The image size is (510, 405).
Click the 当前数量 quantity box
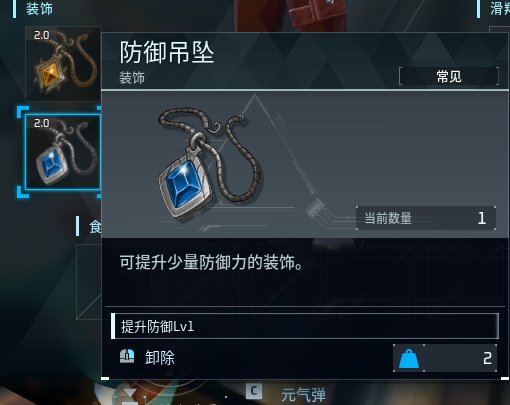426,218
